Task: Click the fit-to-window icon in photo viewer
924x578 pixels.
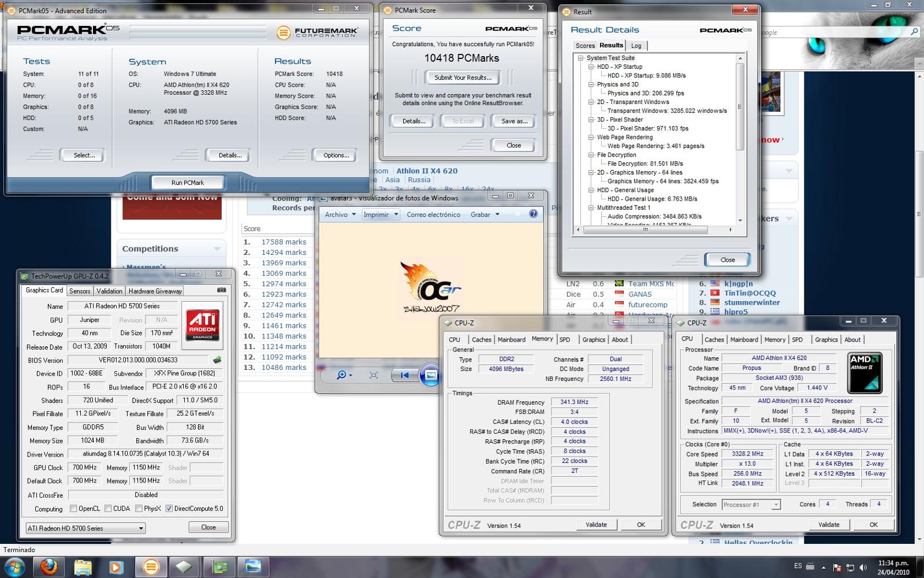Action: click(374, 375)
